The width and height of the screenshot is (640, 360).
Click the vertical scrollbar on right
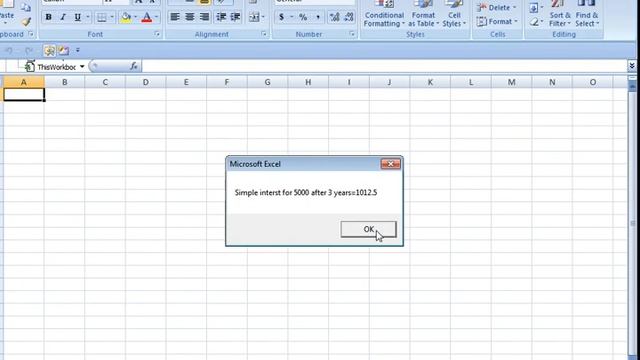click(x=632, y=222)
